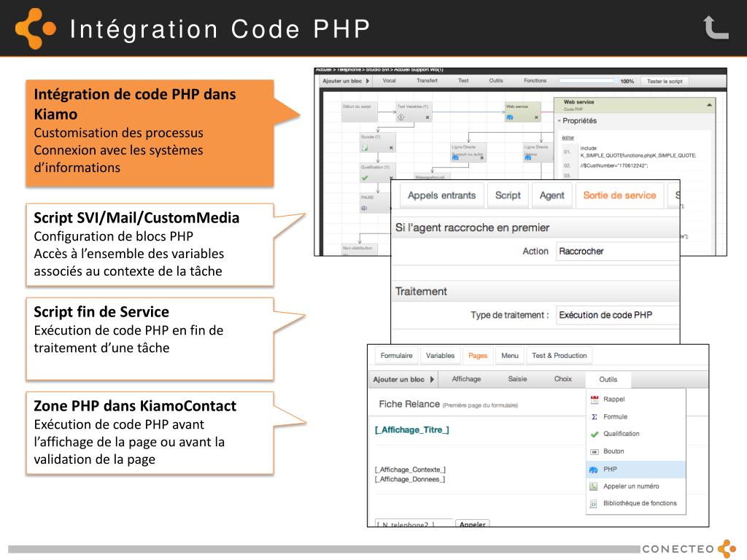Switch to the Script tab
Viewport: 747px width, 560px height.
(508, 195)
